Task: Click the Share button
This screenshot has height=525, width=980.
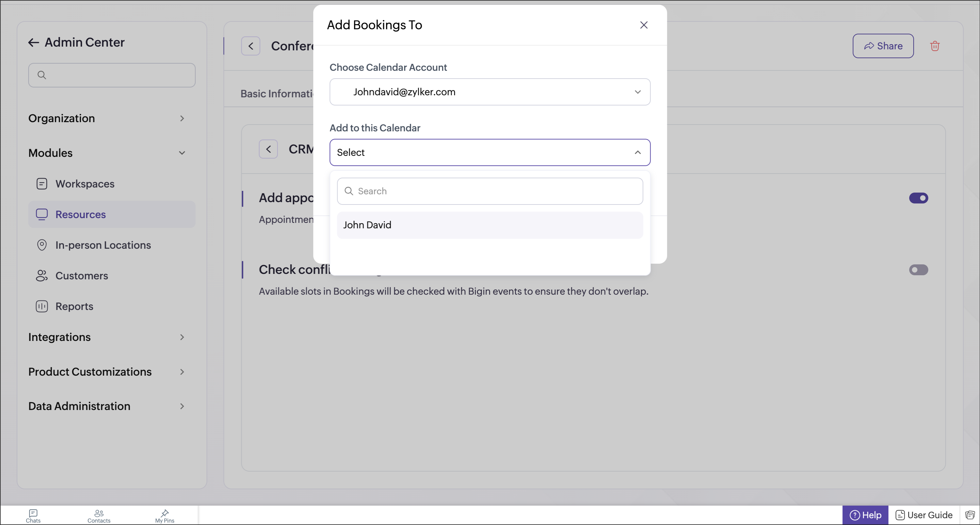Action: (x=883, y=46)
